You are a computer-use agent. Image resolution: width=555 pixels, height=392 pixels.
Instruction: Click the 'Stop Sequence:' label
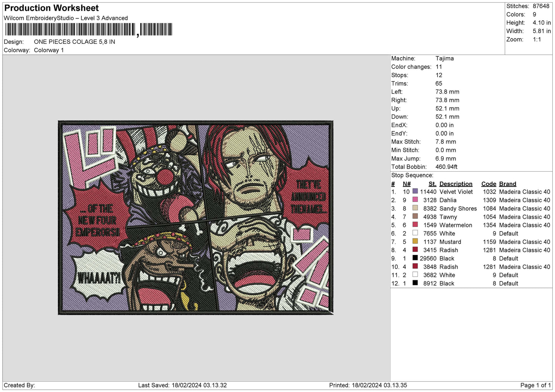pyautogui.click(x=412, y=175)
